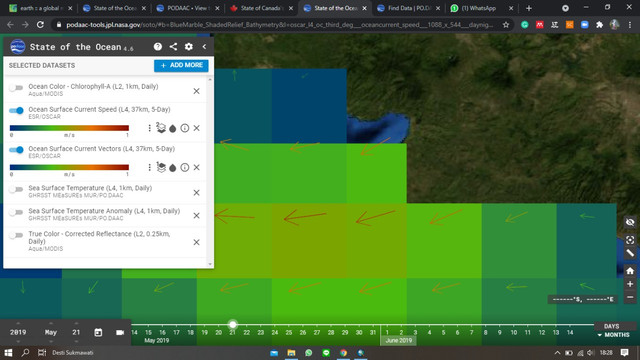640x360 pixels.
Task: Select the measure ruler tool
Action: pos(630,253)
